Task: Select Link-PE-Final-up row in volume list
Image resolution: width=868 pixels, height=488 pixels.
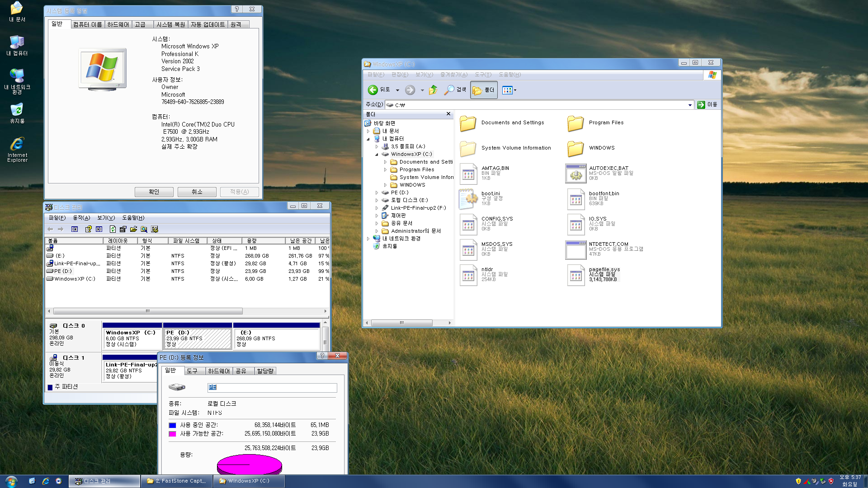Action: coord(187,263)
